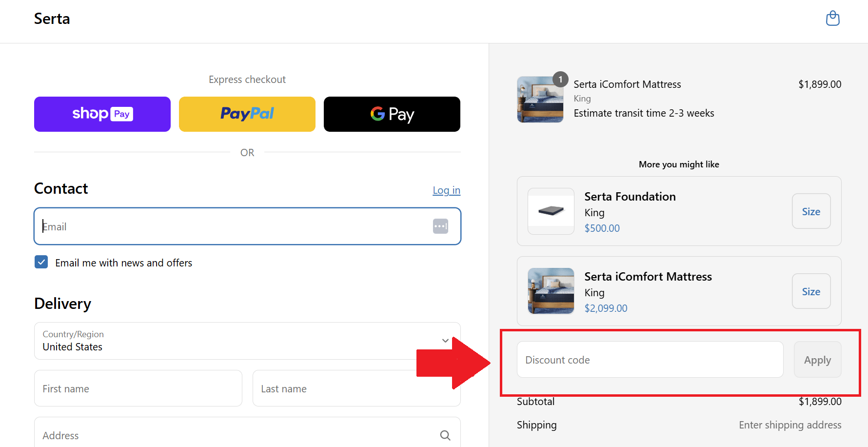
Task: Choose Google Pay express checkout
Action: tap(392, 114)
